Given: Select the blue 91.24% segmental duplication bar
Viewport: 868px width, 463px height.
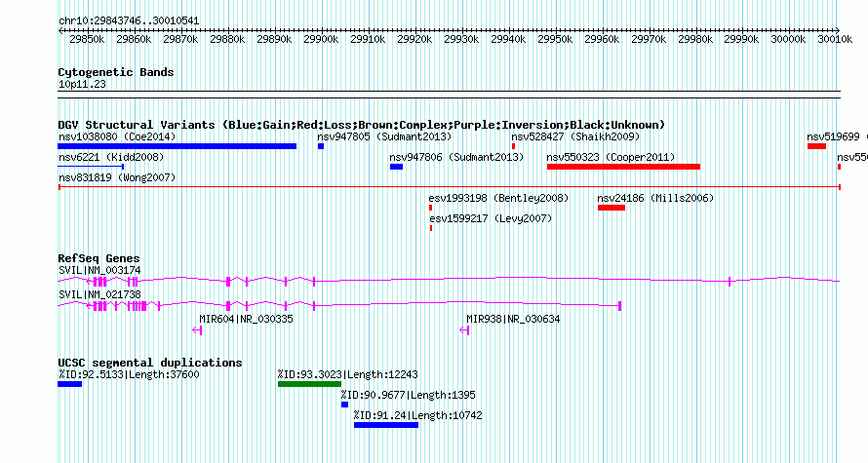Looking at the screenshot, I should coord(386,425).
